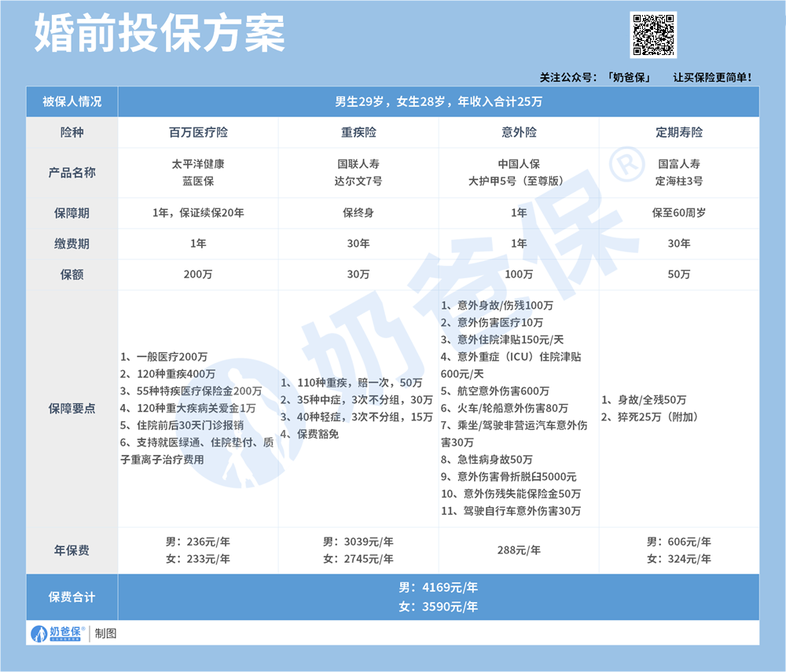Select the 重疾险 column header
Viewport: 786px width, 672px height.
pyautogui.click(x=358, y=132)
